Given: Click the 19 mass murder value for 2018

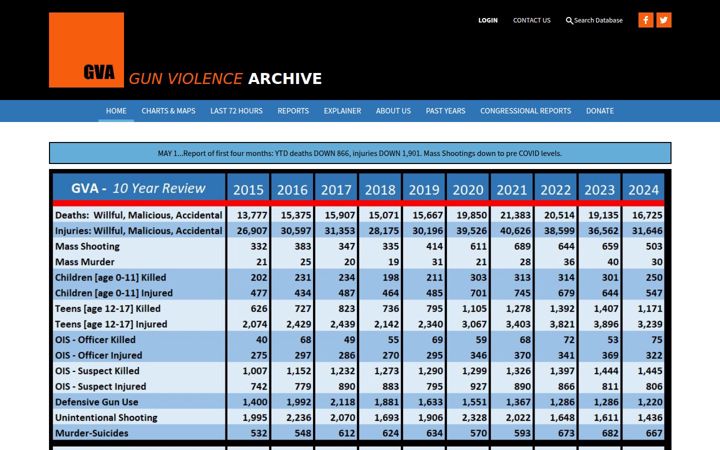Looking at the screenshot, I should tap(394, 262).
